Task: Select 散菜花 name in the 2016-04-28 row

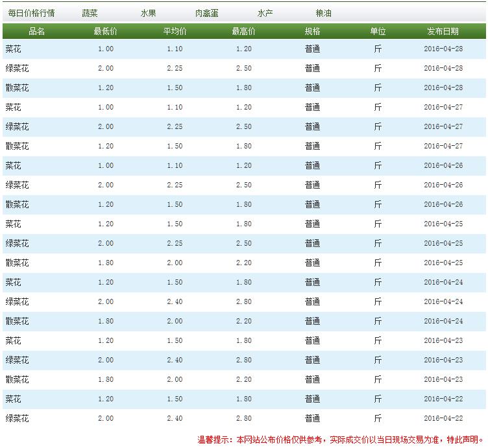Action: (17, 88)
